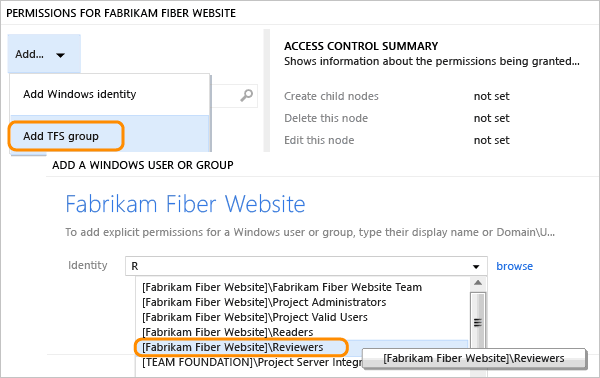Open the Add... dropdown button
600x378 pixels.
[x=44, y=54]
